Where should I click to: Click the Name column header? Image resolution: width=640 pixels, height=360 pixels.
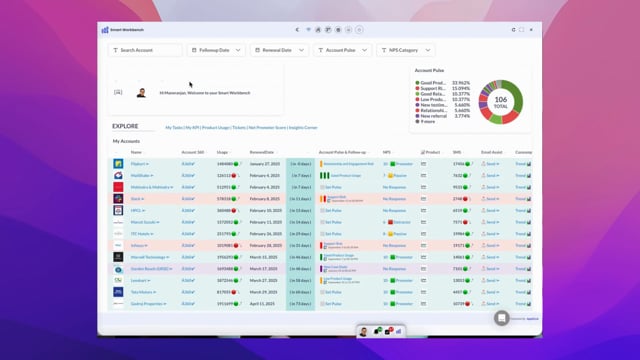136,152
